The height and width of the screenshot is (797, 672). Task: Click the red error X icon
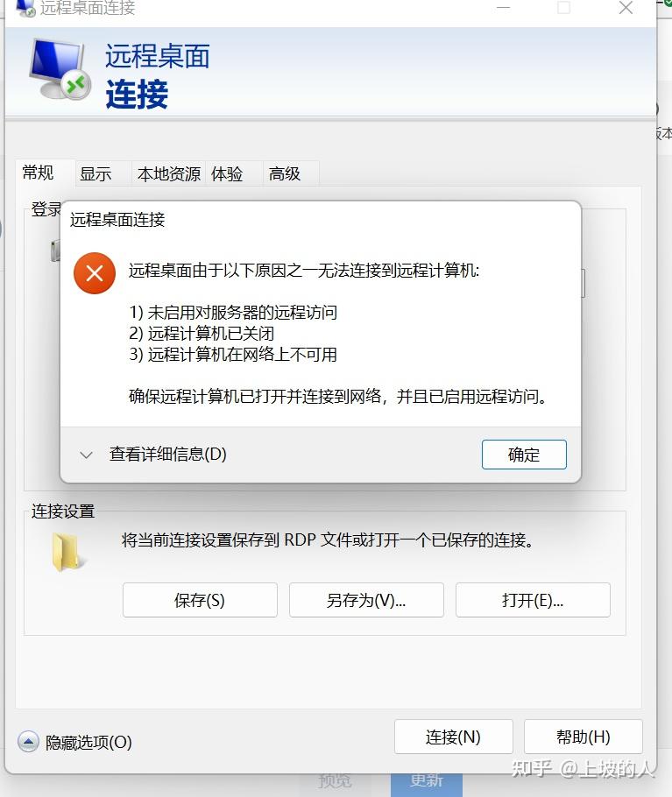[x=95, y=273]
